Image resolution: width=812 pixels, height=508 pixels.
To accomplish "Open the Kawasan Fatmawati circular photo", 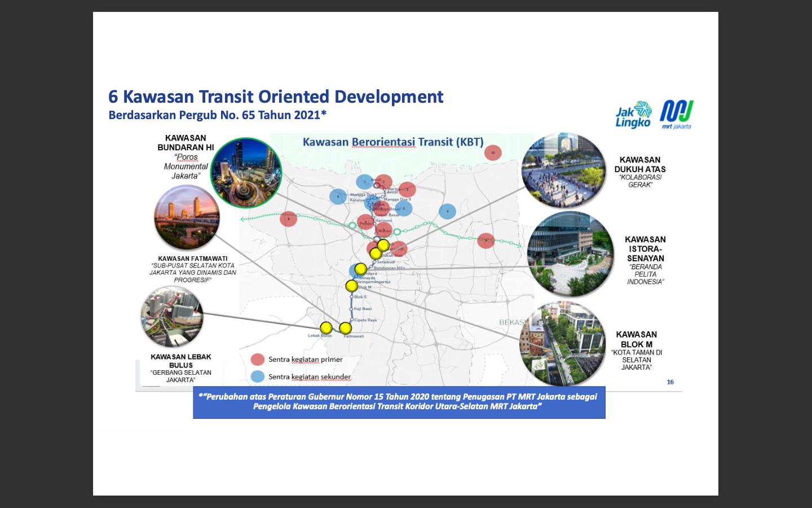I will (187, 217).
